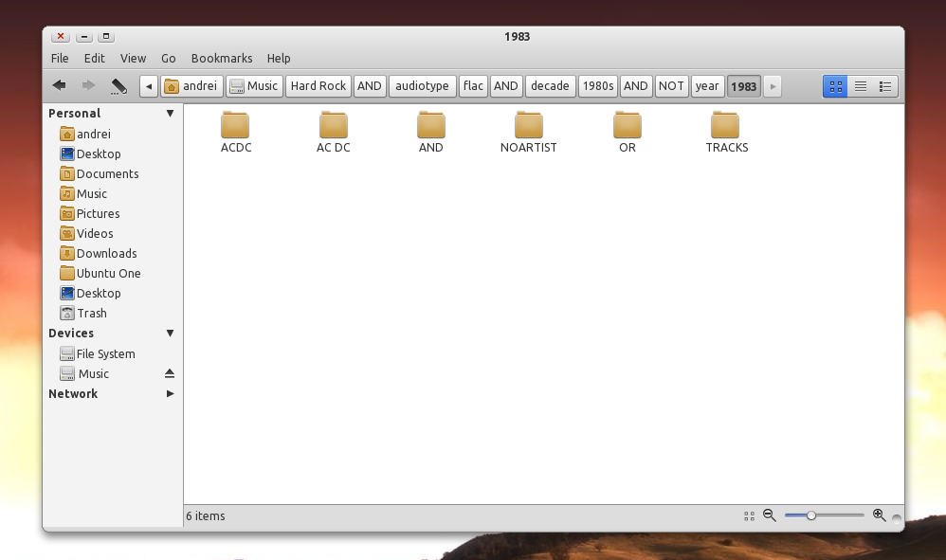Open the View menu
Screen dimensions: 946x560
133,59
